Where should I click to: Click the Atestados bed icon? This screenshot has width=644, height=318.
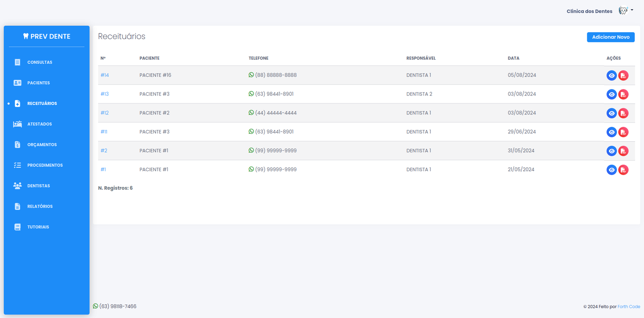[x=17, y=124]
